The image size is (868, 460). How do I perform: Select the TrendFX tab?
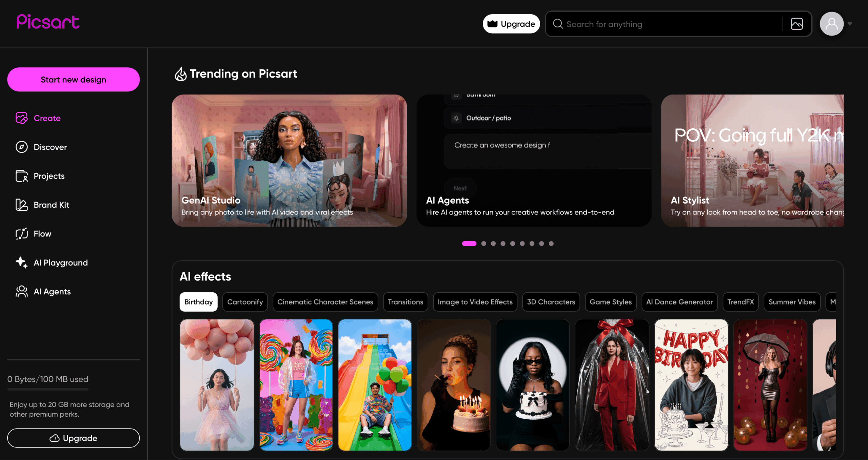click(740, 302)
